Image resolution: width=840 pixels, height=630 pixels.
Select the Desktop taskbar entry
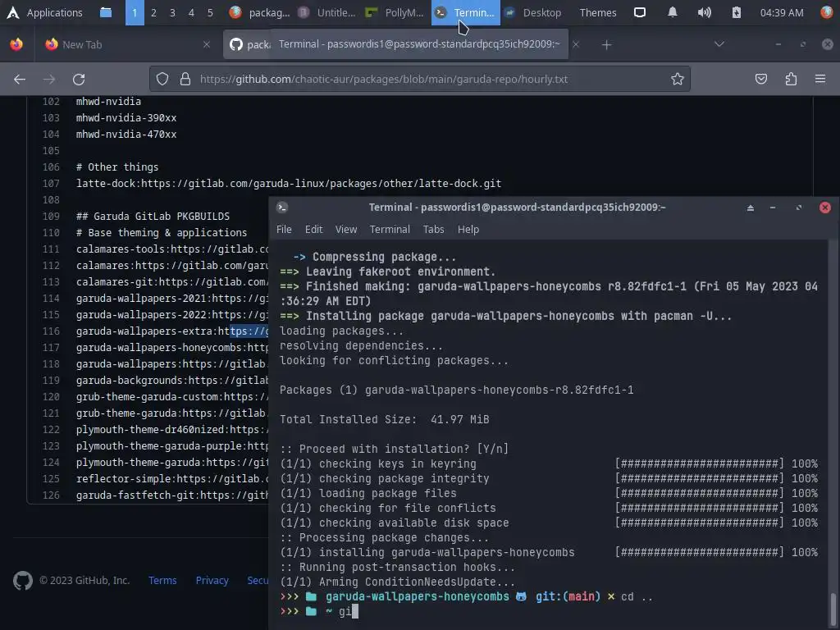(x=534, y=12)
